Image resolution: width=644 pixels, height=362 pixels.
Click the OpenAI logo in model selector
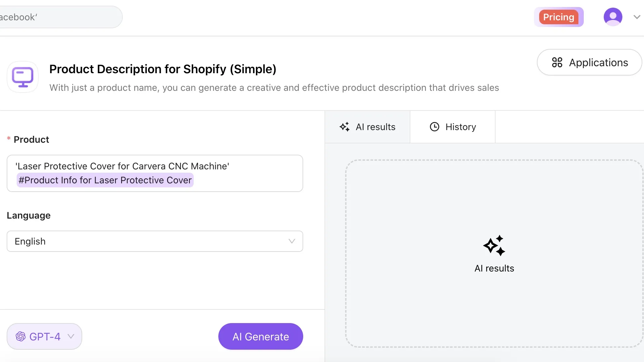coord(21,336)
